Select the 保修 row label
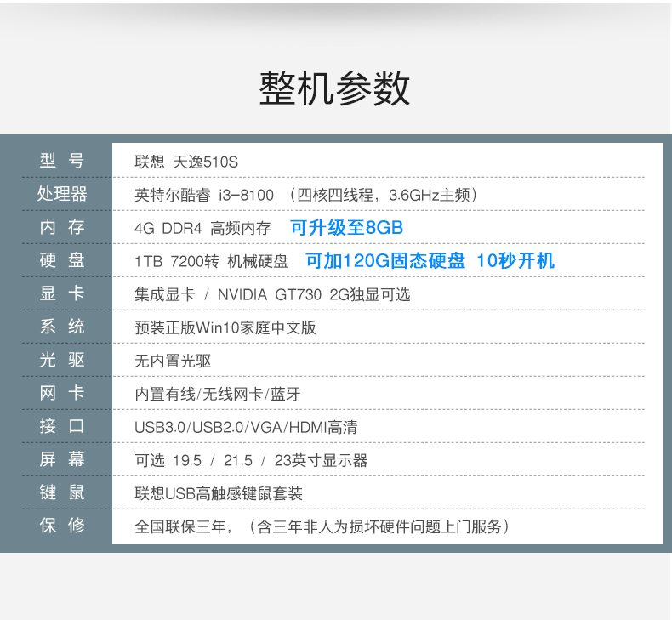Image resolution: width=672 pixels, height=620 pixels. coord(62,526)
